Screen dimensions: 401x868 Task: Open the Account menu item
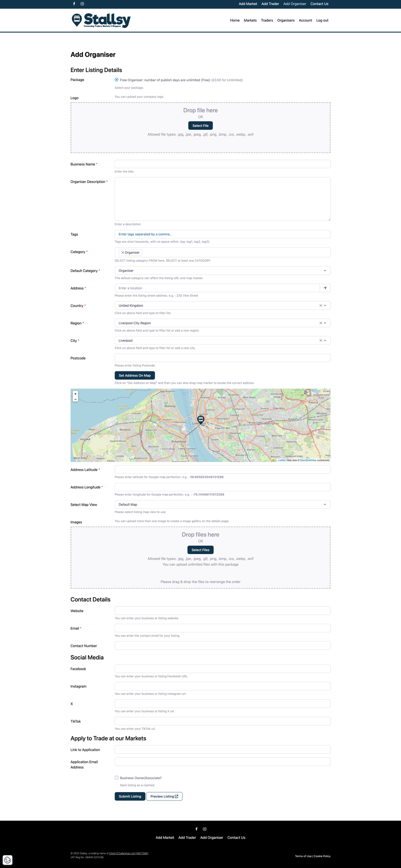click(305, 20)
